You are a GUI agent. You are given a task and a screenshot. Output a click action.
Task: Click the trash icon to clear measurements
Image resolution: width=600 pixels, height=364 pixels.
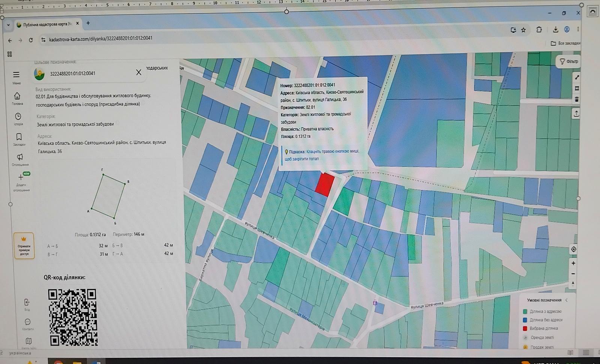[577, 99]
